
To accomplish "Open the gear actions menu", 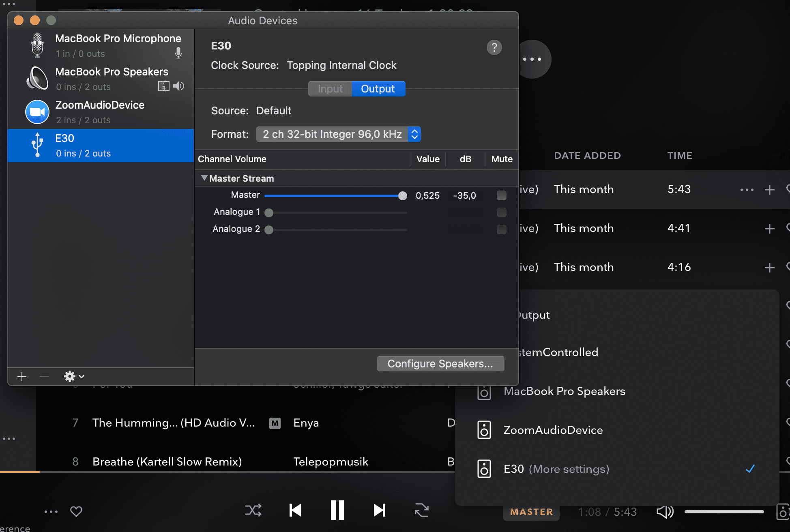I will pos(74,377).
